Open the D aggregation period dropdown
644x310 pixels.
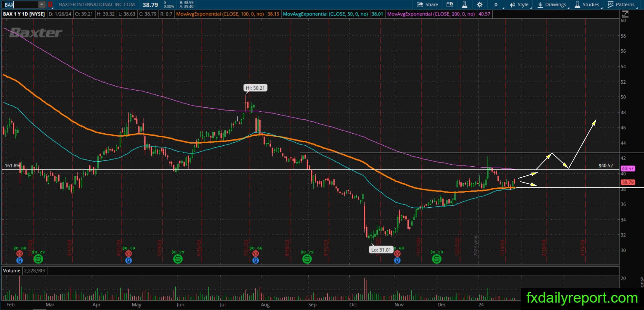pos(496,5)
